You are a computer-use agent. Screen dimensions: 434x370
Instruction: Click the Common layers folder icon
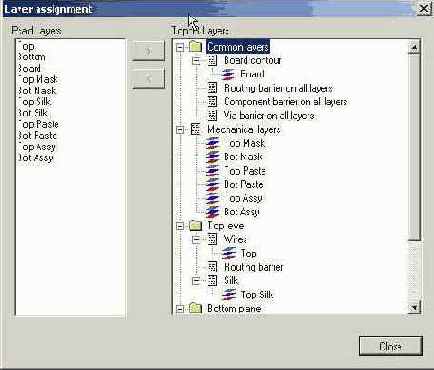[195, 47]
